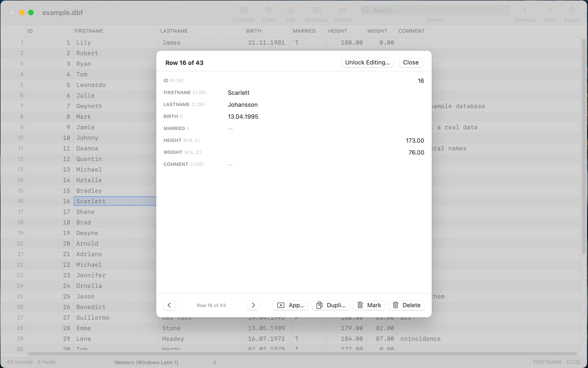Click the vertical scrollbar of the table

[x=584, y=146]
